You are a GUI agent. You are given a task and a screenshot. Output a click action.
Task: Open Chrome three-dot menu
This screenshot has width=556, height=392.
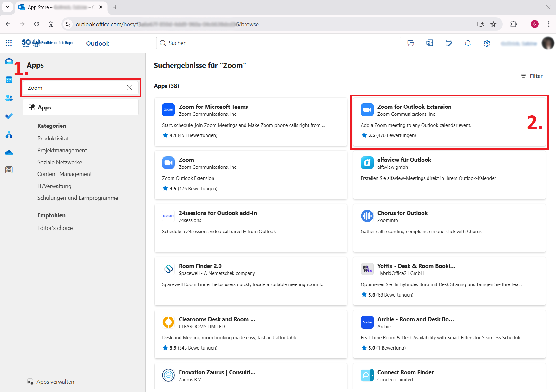[549, 24]
